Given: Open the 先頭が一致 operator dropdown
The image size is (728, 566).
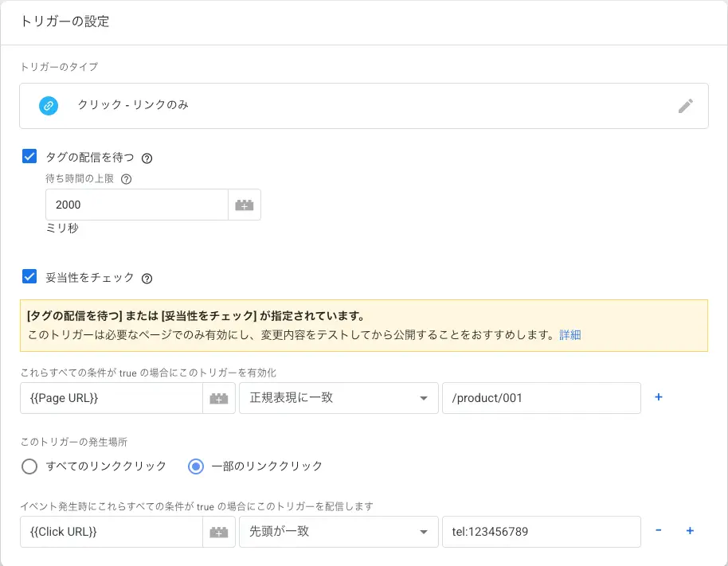Looking at the screenshot, I should [338, 532].
